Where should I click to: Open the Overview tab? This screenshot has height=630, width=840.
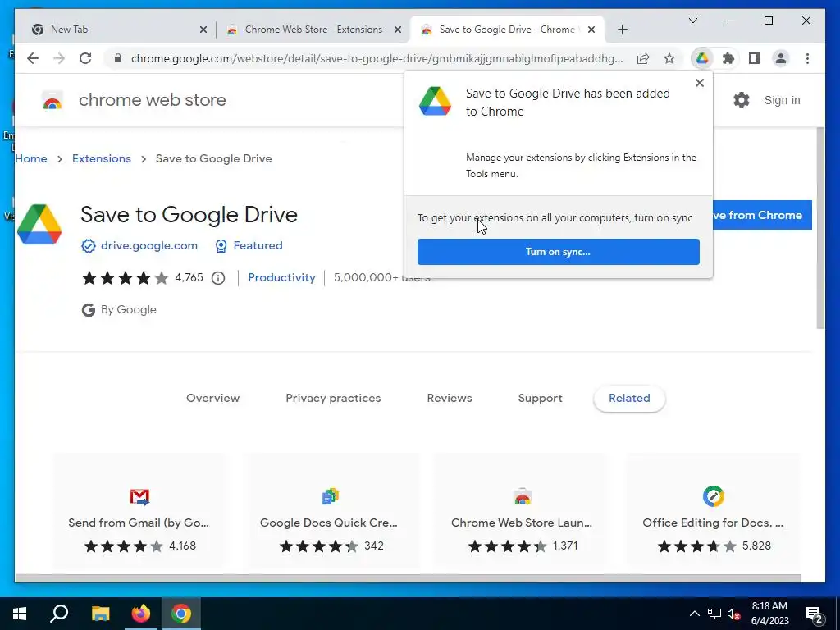212,398
